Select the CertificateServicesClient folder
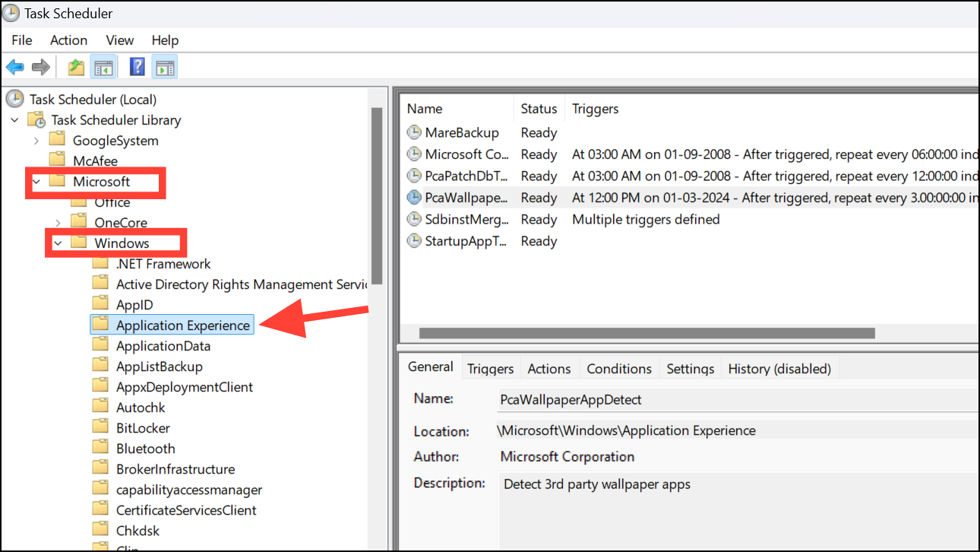Viewport: 980px width, 552px height. 186,510
